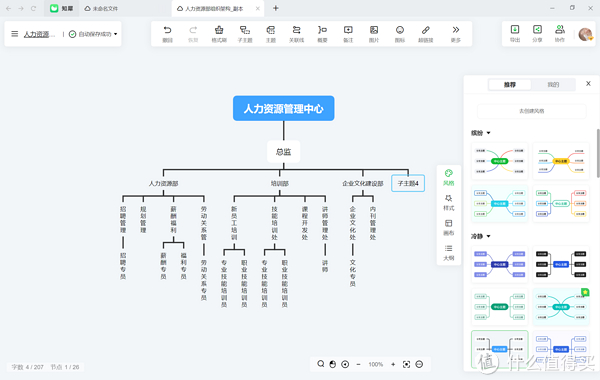Apply the white-center style with multicolored outlined boxes
Screen dimensions: 600x380
point(561,203)
